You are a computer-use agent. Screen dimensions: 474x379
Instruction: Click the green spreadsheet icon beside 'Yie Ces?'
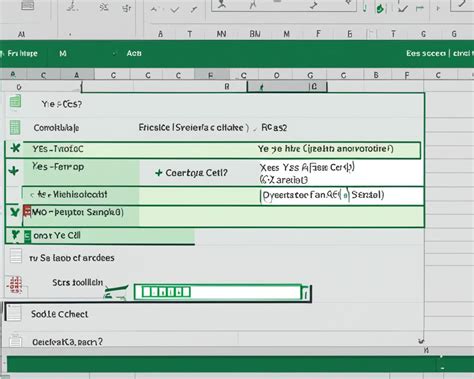[15, 101]
